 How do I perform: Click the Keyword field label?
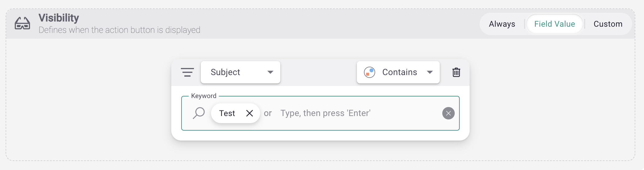pyautogui.click(x=204, y=96)
